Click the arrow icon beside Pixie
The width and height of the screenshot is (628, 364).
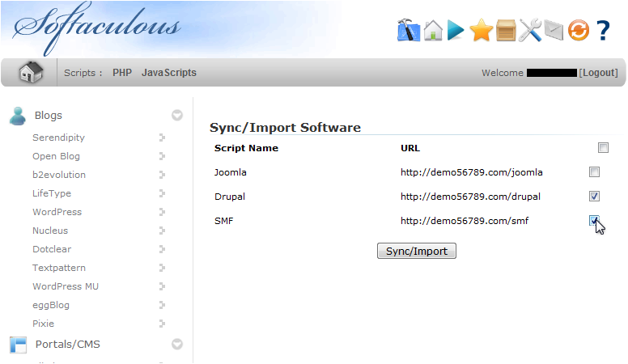pyautogui.click(x=162, y=324)
